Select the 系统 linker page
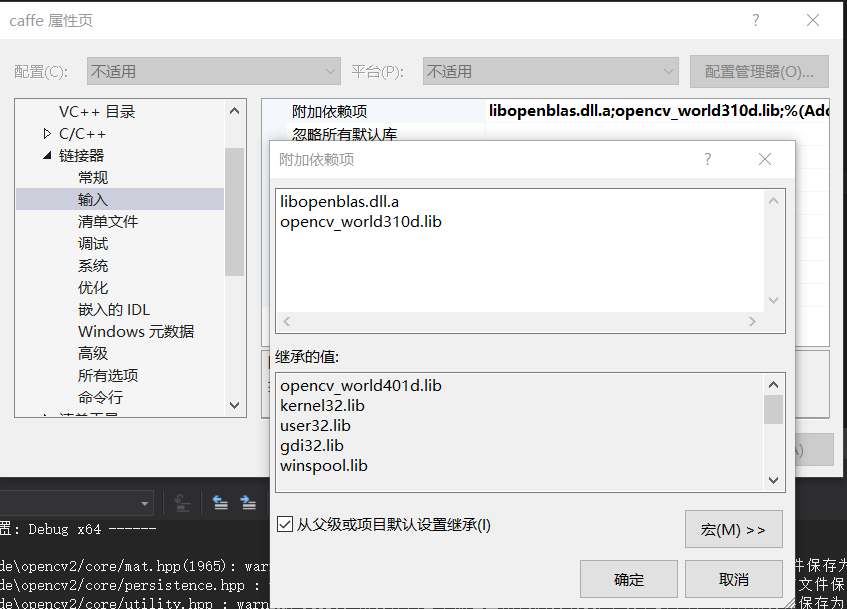This screenshot has width=847, height=609. click(93, 265)
